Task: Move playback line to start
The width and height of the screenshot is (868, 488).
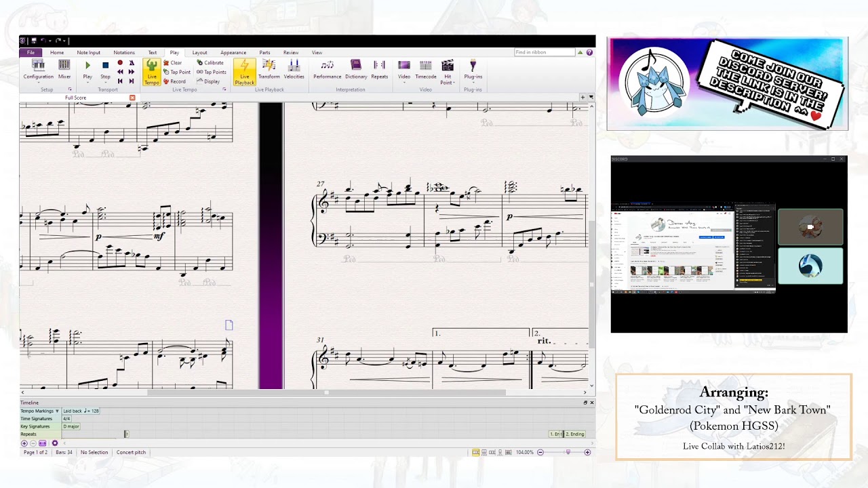Action: pyautogui.click(x=120, y=81)
